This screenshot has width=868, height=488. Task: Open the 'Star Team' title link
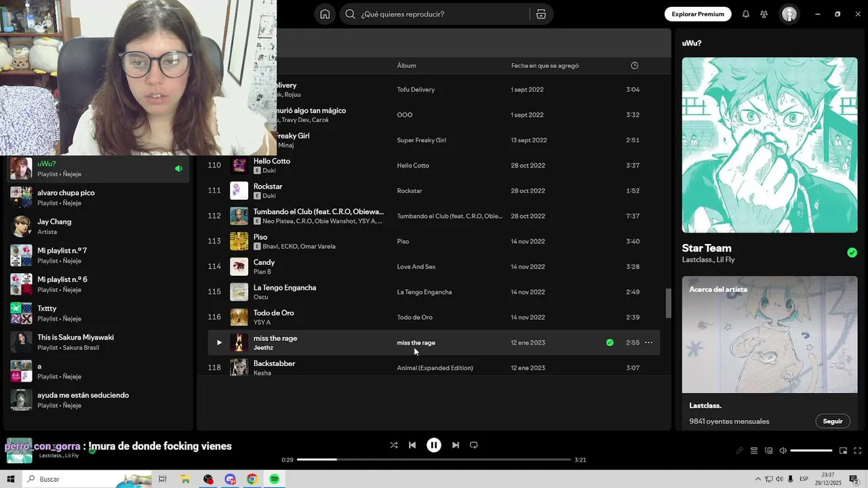coord(707,248)
